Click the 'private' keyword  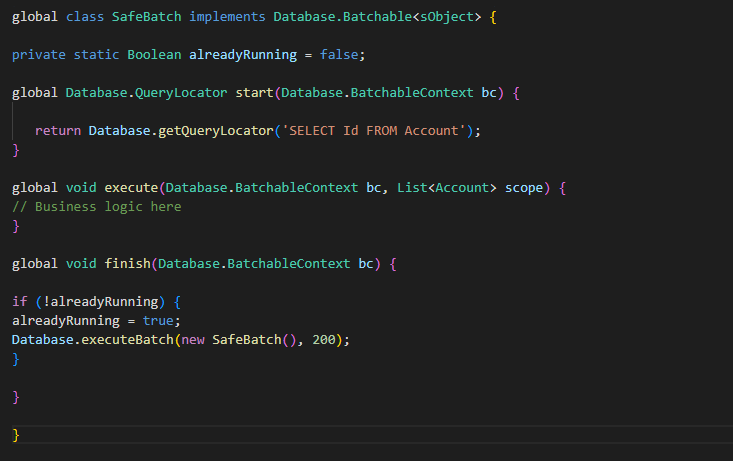tap(39, 55)
